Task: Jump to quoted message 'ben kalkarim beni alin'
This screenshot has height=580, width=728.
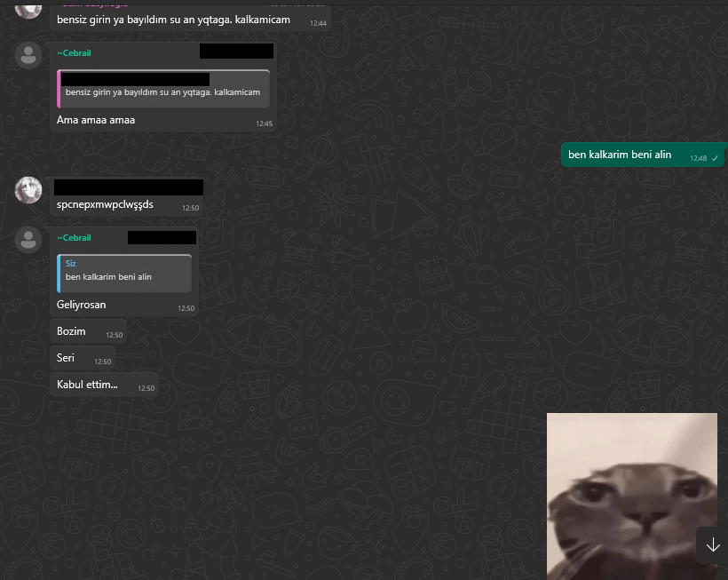Action: point(124,274)
